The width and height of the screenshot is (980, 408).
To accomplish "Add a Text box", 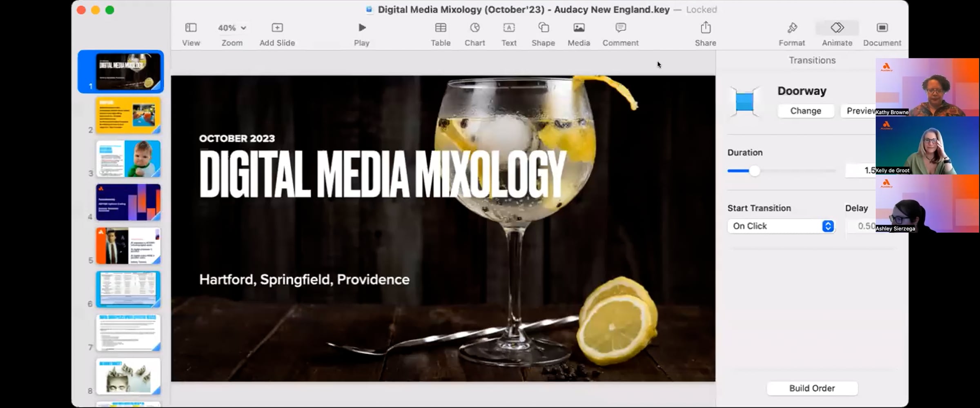I will click(509, 28).
